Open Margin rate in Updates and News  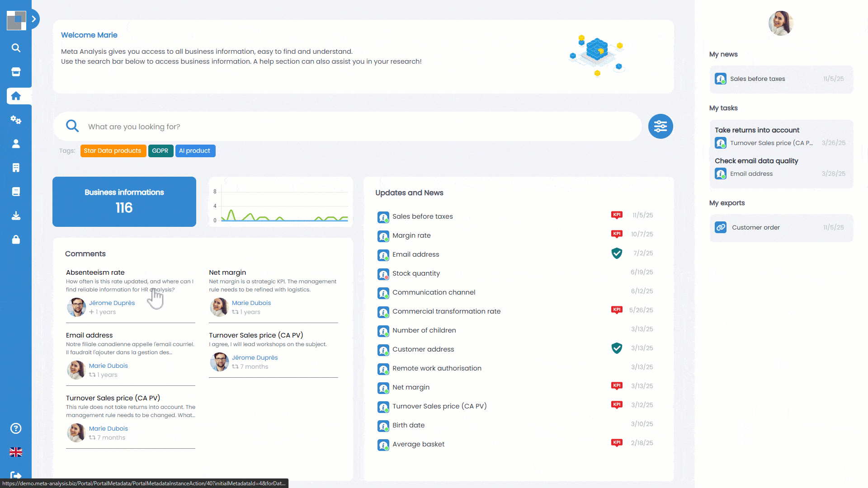pyautogui.click(x=411, y=235)
